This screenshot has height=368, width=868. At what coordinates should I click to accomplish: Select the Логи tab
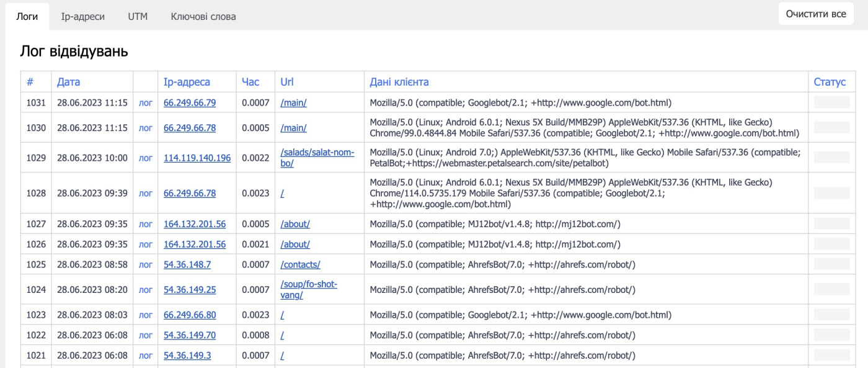tap(27, 17)
